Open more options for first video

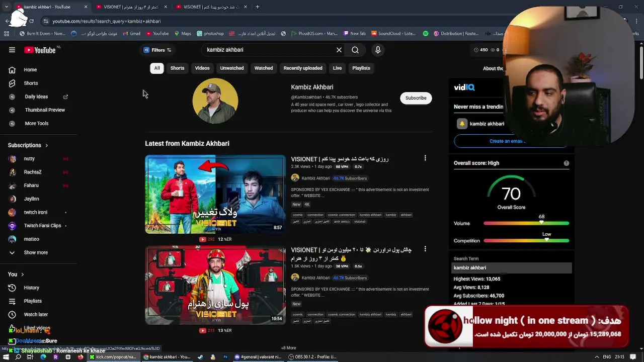(425, 158)
